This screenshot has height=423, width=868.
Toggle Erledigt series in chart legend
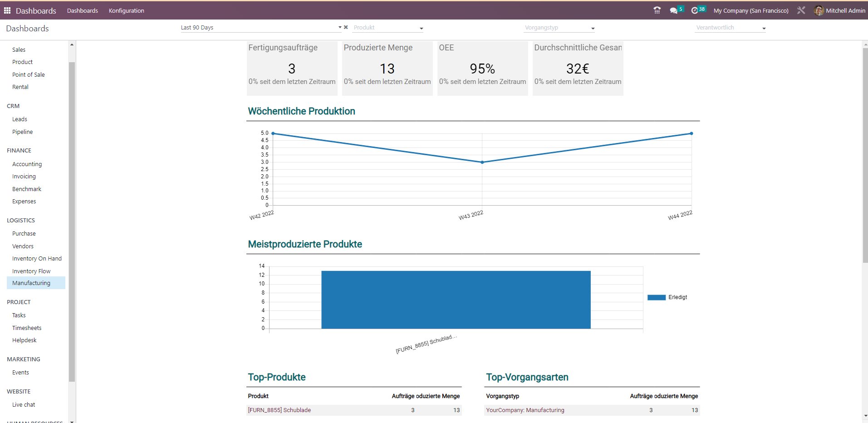point(667,297)
